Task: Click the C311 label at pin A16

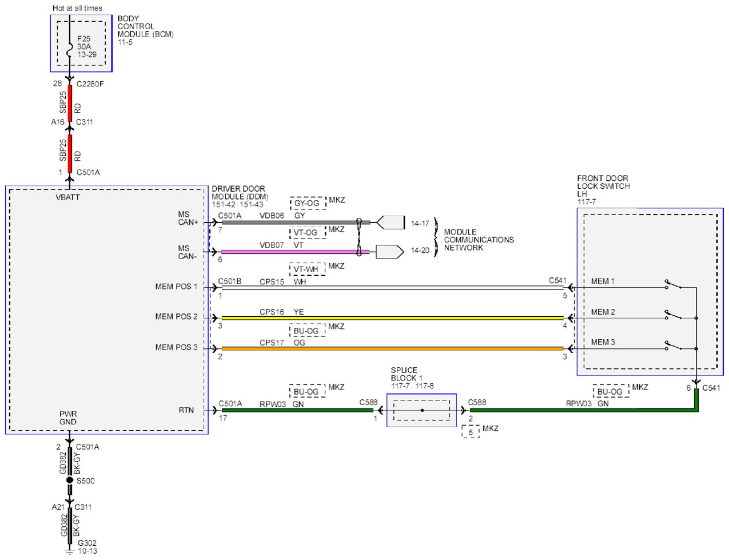Action: [85, 122]
